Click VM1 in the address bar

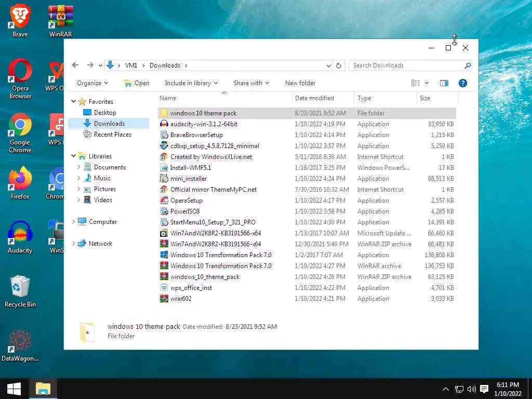[131, 65]
